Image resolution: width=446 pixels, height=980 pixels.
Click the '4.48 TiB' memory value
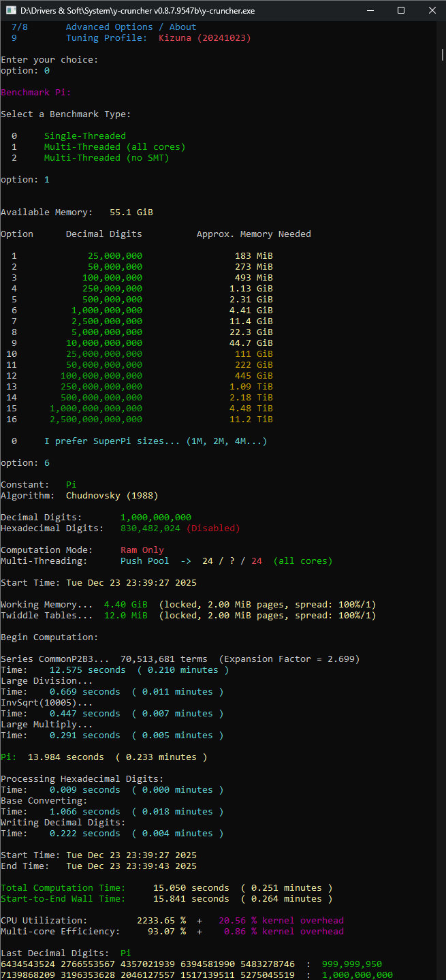pos(251,409)
